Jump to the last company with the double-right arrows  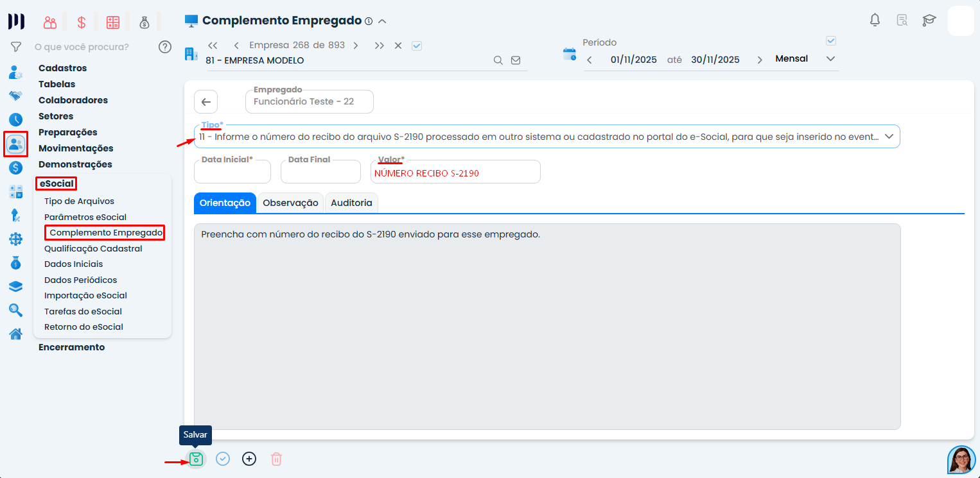[x=380, y=46]
